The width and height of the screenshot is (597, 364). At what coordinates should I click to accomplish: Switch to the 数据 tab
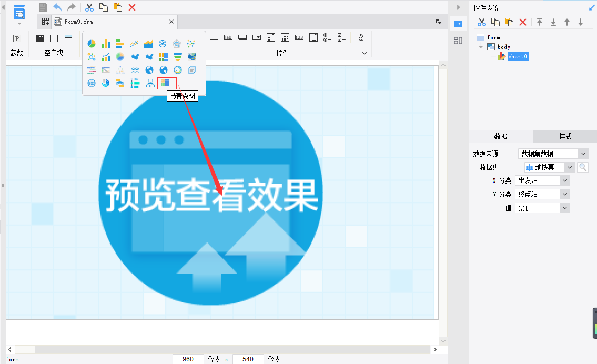500,136
